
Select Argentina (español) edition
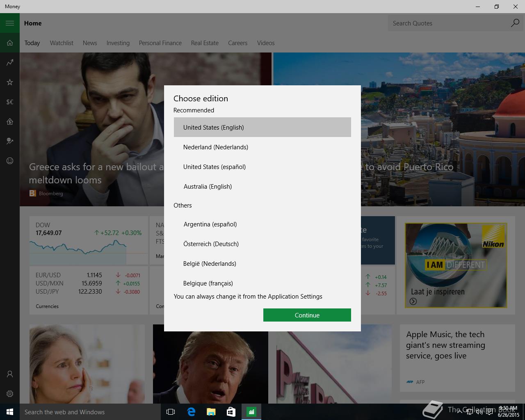tap(262, 224)
